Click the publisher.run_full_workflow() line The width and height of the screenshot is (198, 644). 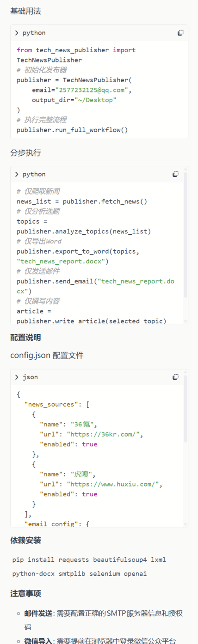pyautogui.click(x=72, y=130)
